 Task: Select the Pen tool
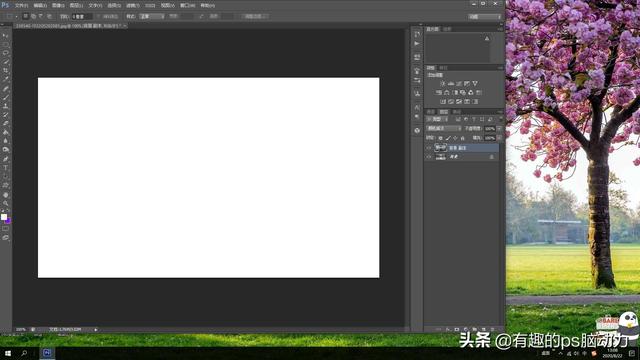click(5, 159)
